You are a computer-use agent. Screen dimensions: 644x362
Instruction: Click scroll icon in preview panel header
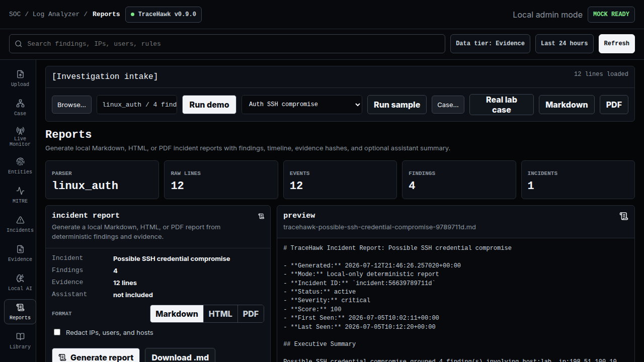point(624,216)
